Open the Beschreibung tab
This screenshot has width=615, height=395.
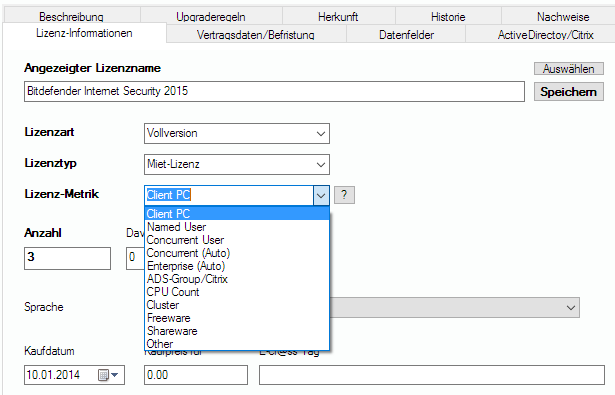click(72, 16)
